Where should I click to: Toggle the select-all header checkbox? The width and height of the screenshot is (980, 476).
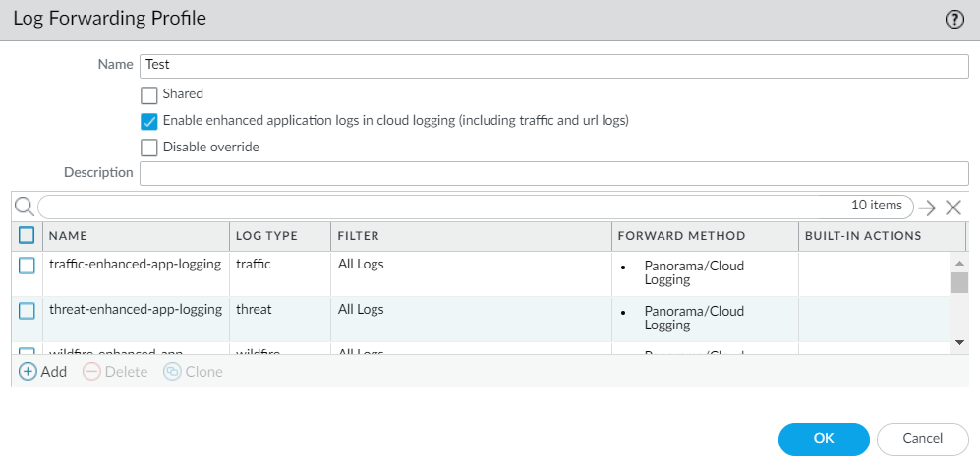27,235
